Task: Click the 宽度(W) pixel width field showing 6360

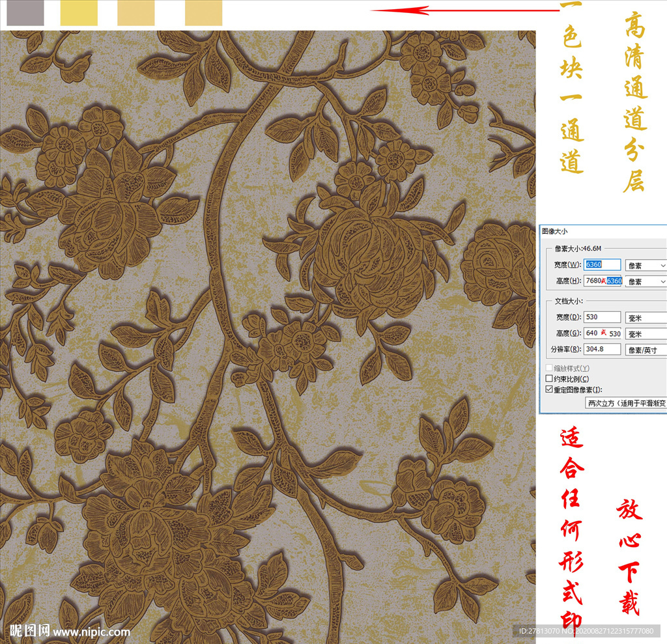Action: [602, 264]
